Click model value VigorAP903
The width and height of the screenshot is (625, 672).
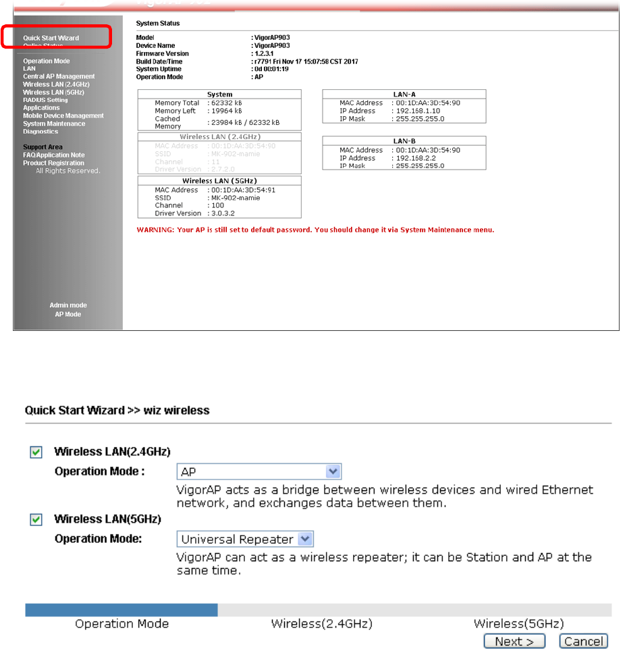272,37
